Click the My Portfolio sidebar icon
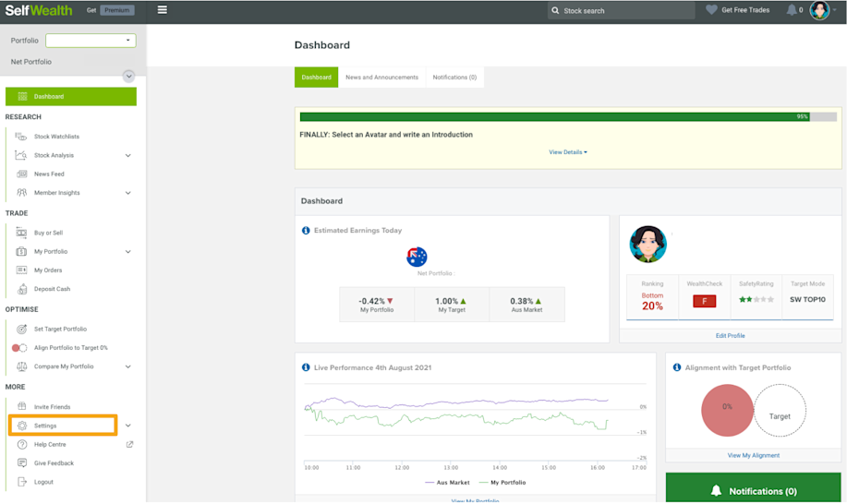 point(21,251)
